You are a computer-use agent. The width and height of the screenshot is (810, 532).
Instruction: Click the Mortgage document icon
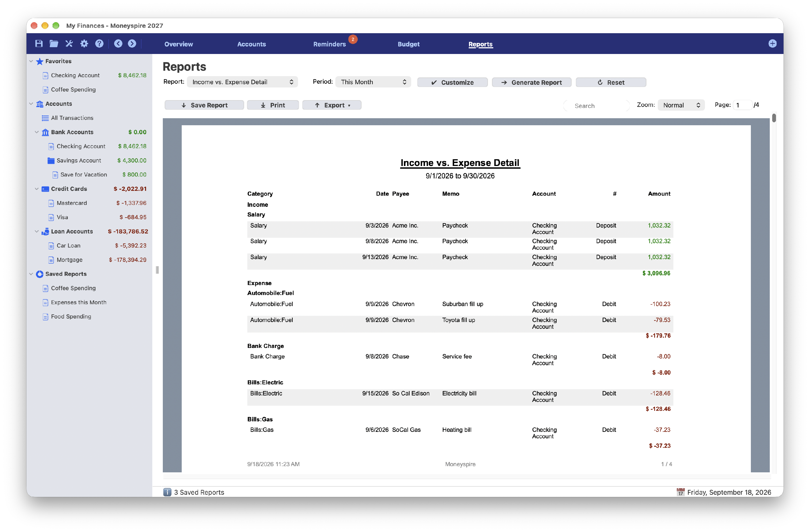pyautogui.click(x=51, y=260)
